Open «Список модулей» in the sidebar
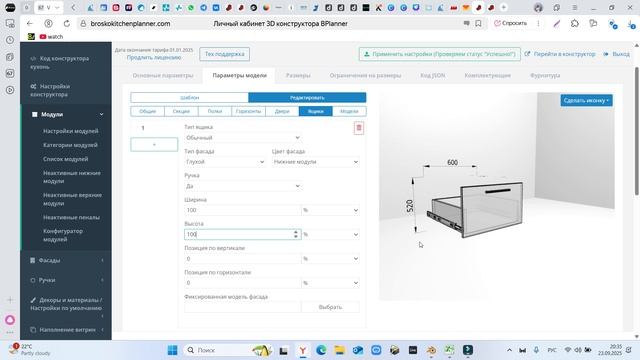 [65, 159]
